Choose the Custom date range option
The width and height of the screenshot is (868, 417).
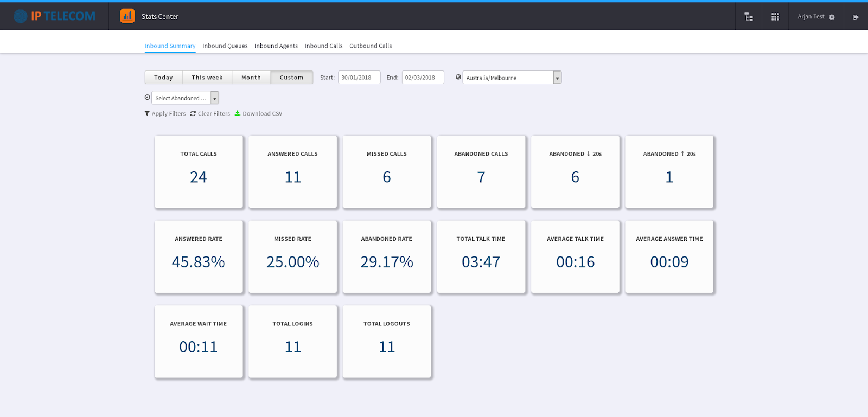pyautogui.click(x=291, y=78)
